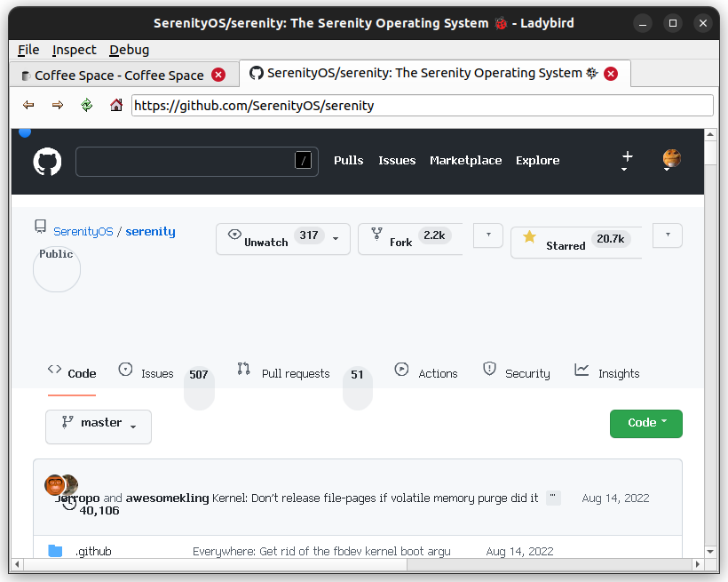Click the Actions play icon
This screenshot has width=728, height=582.
pyautogui.click(x=401, y=369)
